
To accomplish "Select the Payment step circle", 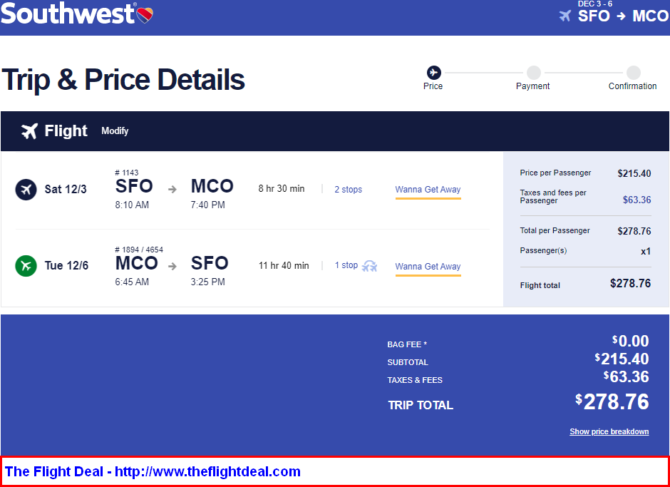I will pos(533,73).
